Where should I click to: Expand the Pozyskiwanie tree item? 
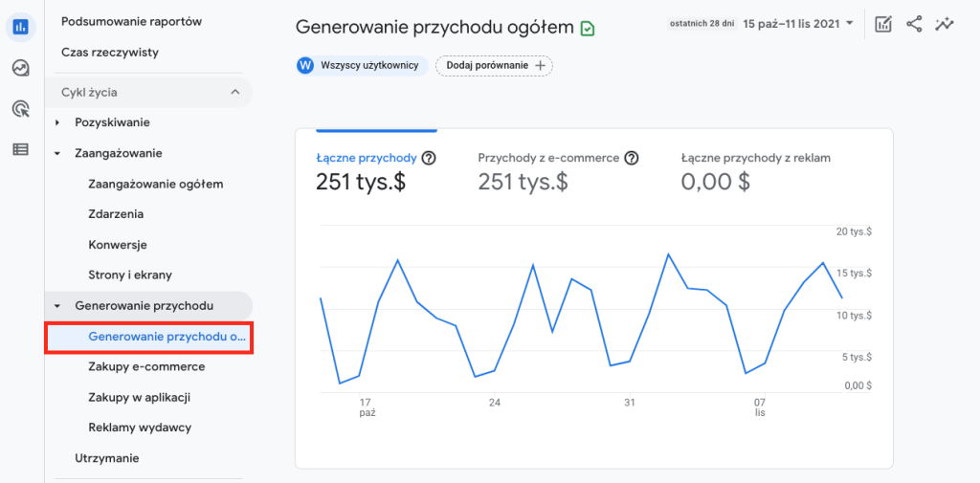click(x=57, y=122)
